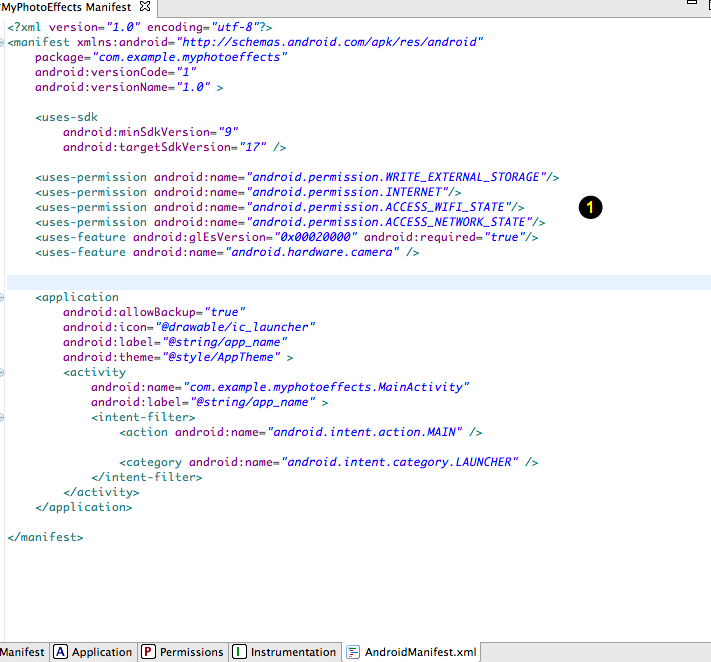The image size is (711, 662).
Task: Switch to the Permissions tab
Action: [x=183, y=652]
